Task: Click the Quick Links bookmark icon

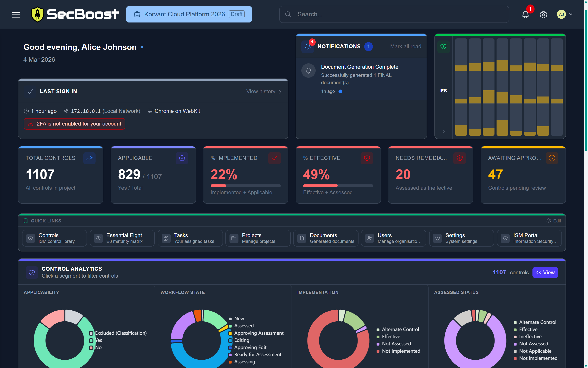Action: (26, 221)
